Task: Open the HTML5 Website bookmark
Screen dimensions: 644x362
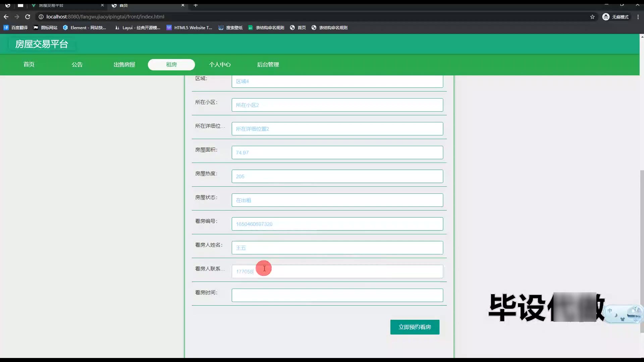Action: tap(190, 28)
